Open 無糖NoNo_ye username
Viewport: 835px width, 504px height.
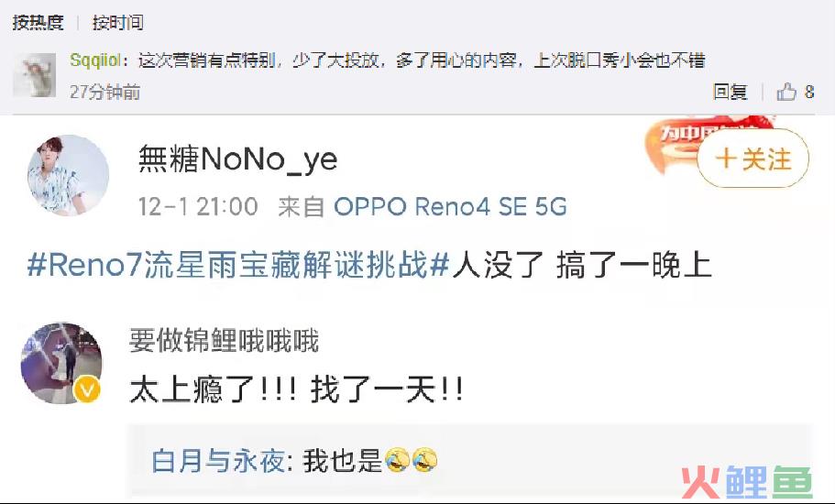(x=237, y=159)
